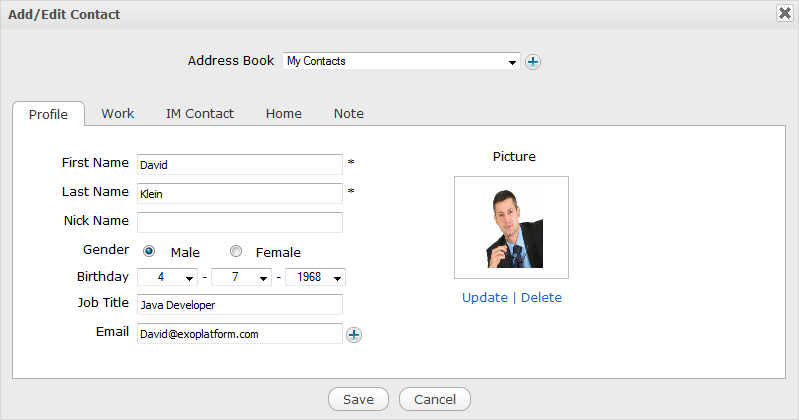This screenshot has width=799, height=420.
Task: Open the birthday year dropdown
Action: [x=315, y=278]
